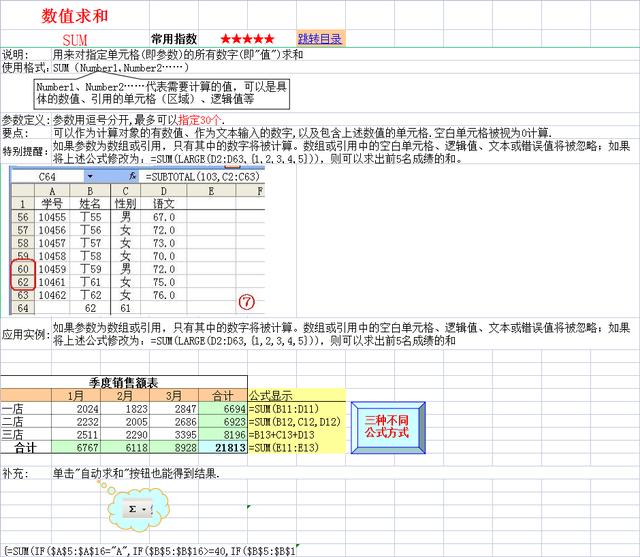640x557 pixels.
Task: Select name cell 丁57
Action: pyautogui.click(x=90, y=243)
